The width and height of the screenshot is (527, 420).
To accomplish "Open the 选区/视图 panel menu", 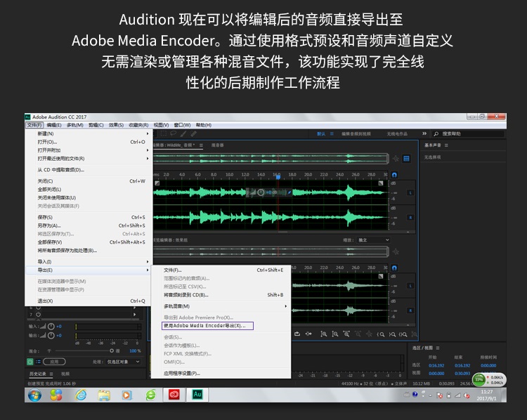I will (x=438, y=348).
